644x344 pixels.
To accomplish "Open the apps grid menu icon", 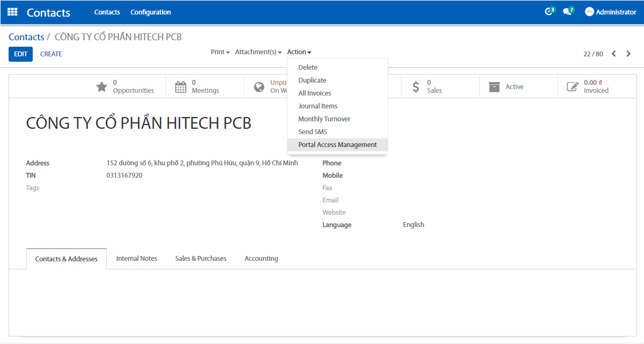I will (12, 12).
